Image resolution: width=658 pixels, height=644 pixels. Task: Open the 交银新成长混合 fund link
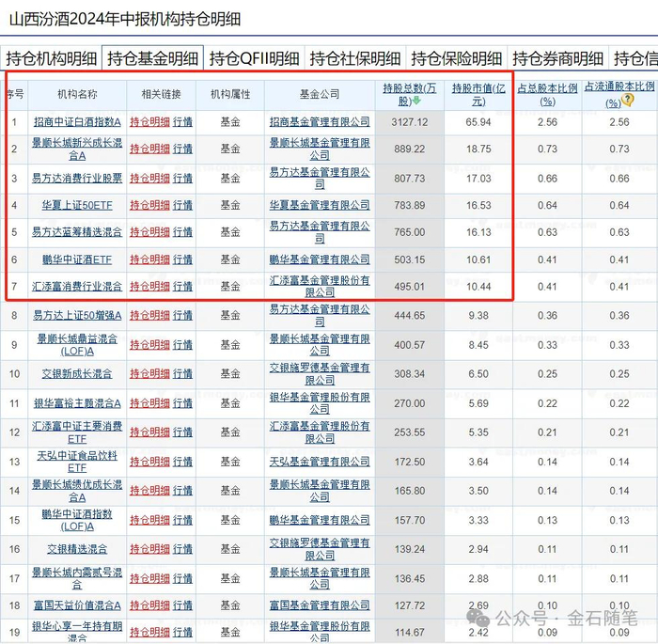77,373
